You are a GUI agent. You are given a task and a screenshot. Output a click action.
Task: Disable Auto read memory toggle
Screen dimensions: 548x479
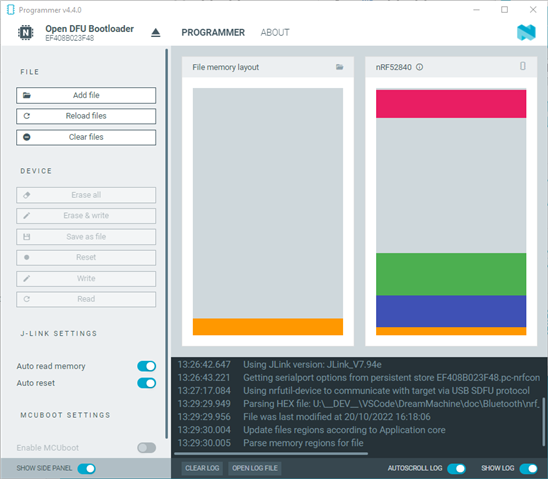pos(146,366)
